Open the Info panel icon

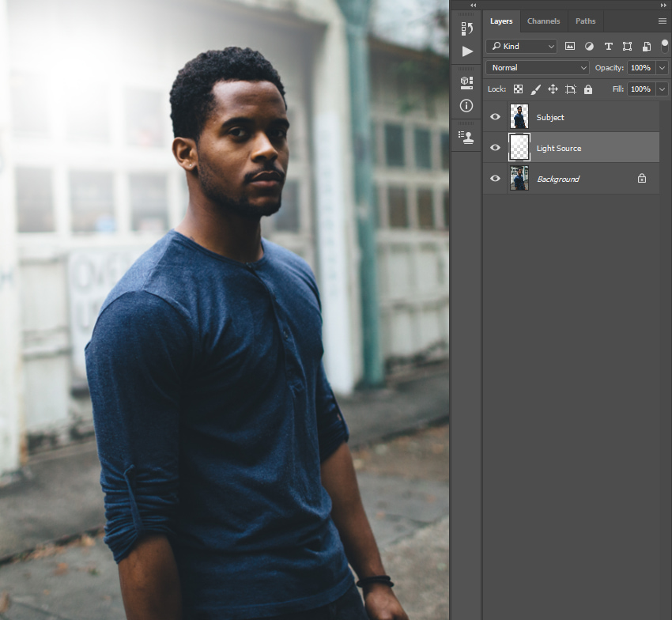pos(466,105)
